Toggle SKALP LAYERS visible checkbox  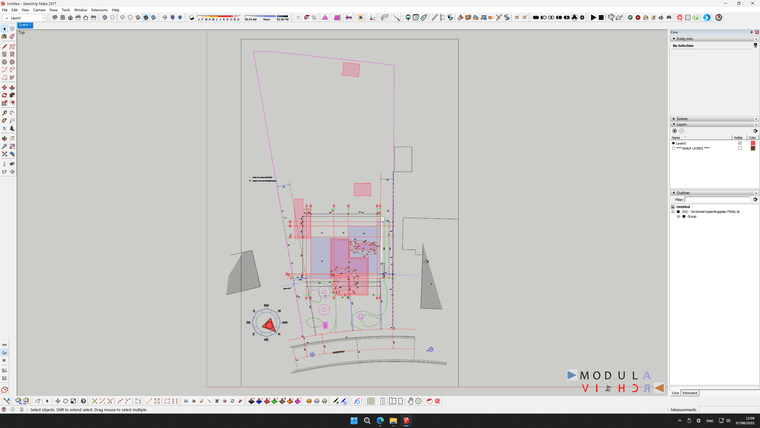pos(740,148)
